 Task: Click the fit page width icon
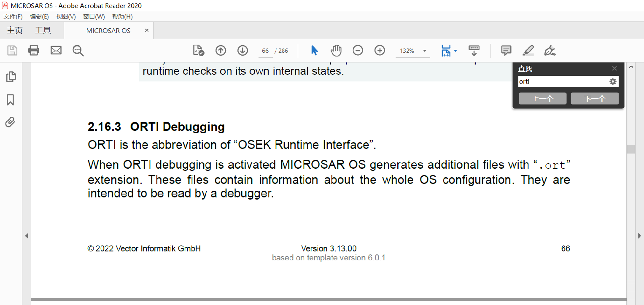click(x=446, y=51)
